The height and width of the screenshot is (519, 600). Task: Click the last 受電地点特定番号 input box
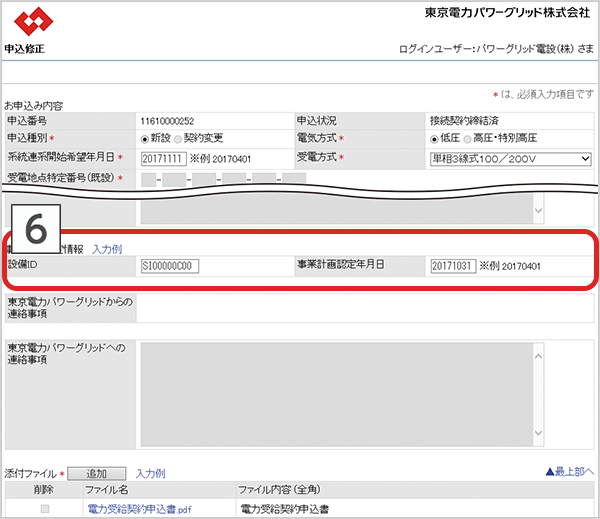click(294, 179)
